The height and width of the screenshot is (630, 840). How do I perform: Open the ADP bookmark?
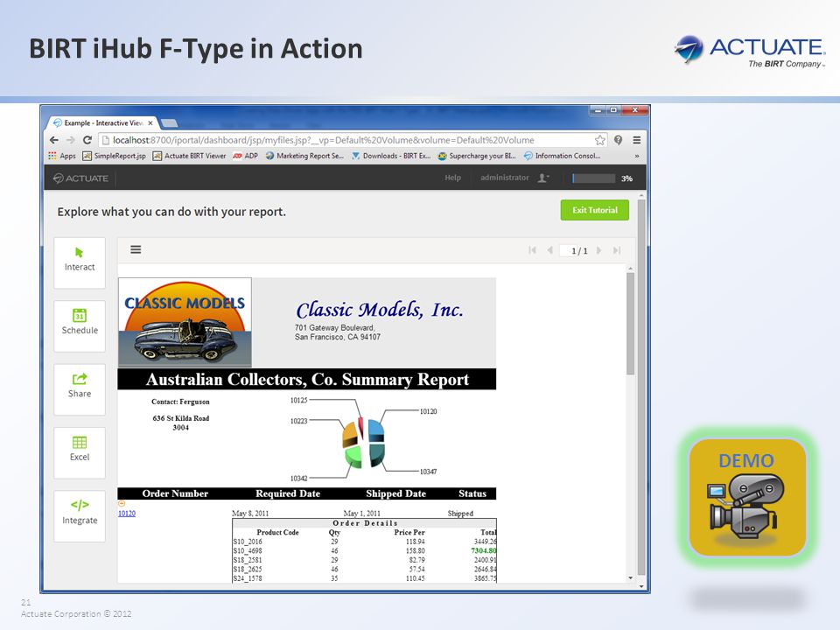[x=245, y=156]
